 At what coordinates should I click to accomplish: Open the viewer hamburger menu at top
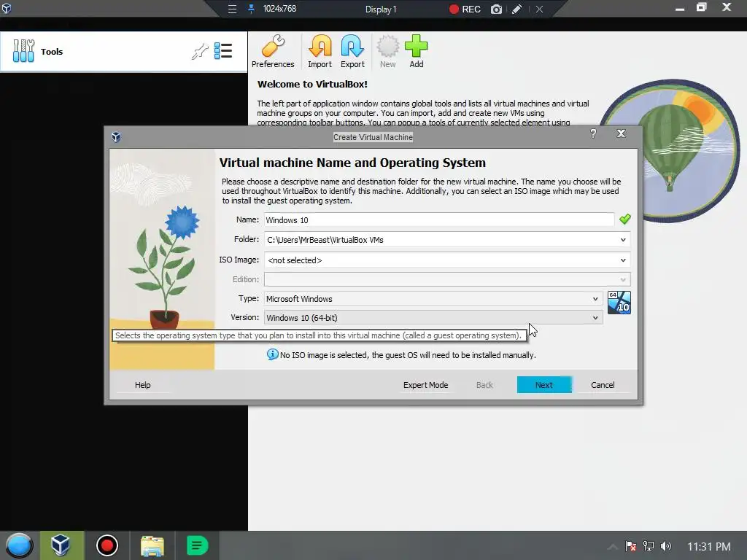coord(232,9)
